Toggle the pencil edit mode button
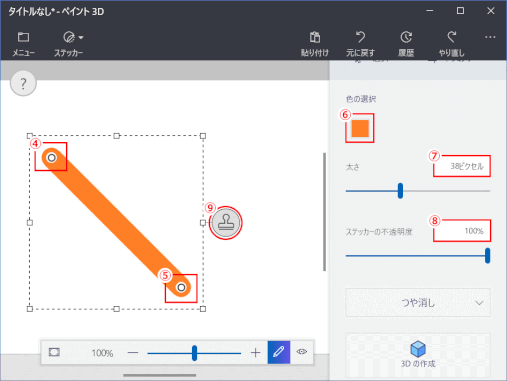 click(279, 352)
